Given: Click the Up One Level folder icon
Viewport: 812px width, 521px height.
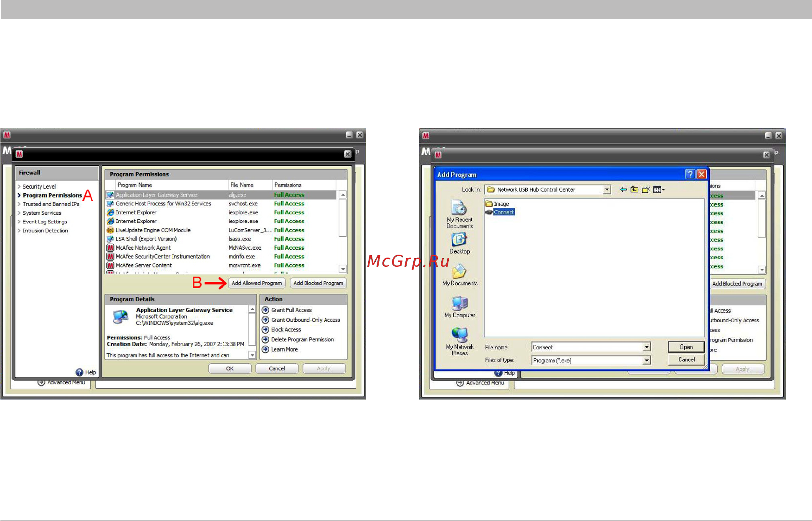Looking at the screenshot, I should (635, 190).
